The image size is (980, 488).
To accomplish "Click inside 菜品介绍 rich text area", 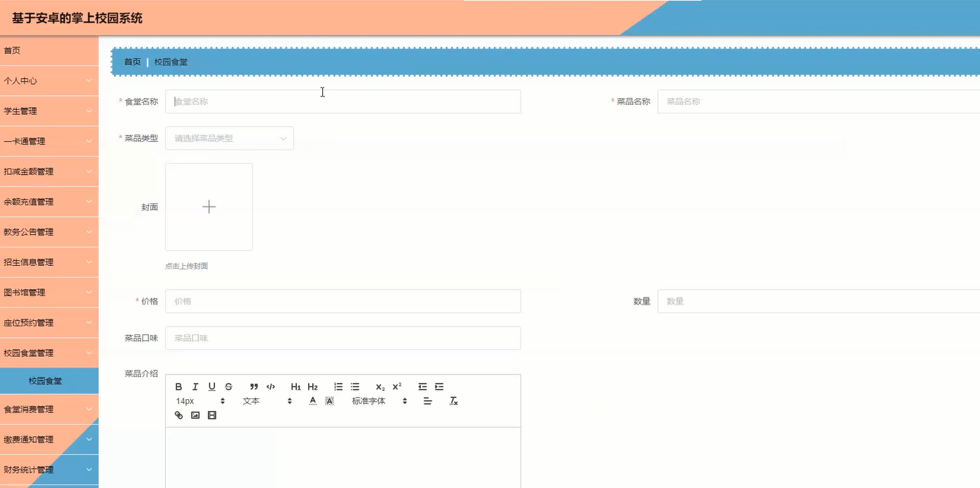I will (x=343, y=457).
